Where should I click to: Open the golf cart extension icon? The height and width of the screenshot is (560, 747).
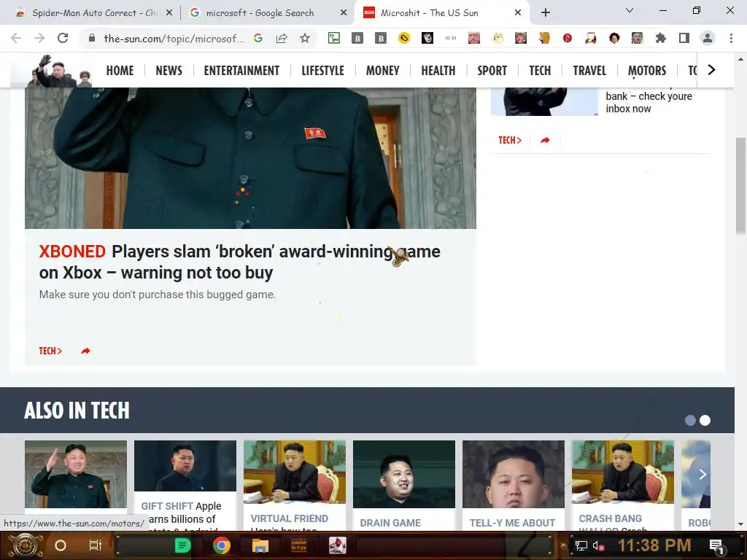pos(591,38)
